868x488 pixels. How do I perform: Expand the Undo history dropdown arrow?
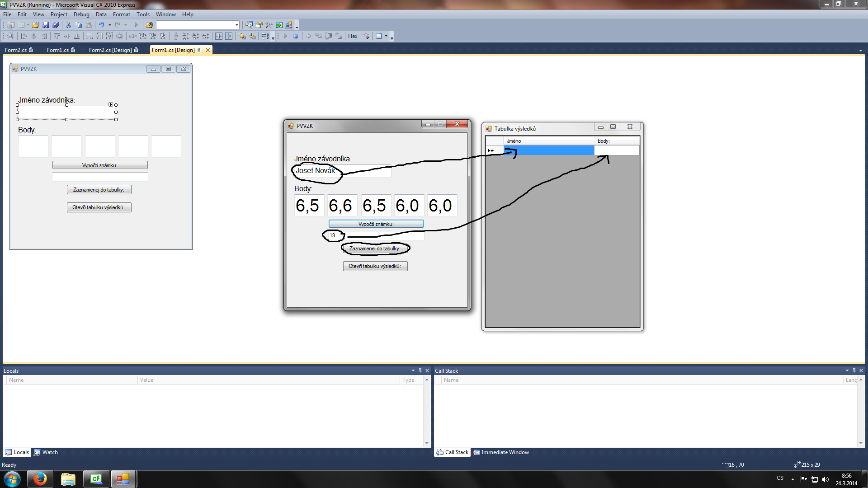pyautogui.click(x=110, y=25)
